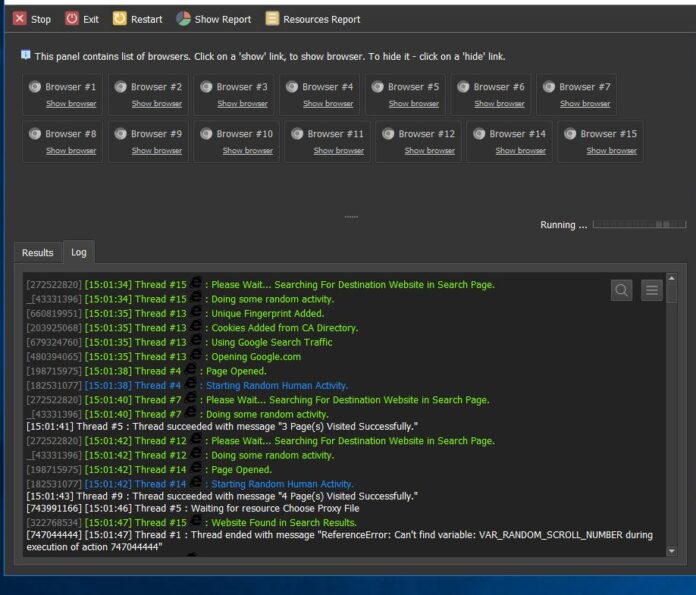Image resolution: width=696 pixels, height=595 pixels.
Task: Show browser for Browser #10
Action: [x=247, y=151]
